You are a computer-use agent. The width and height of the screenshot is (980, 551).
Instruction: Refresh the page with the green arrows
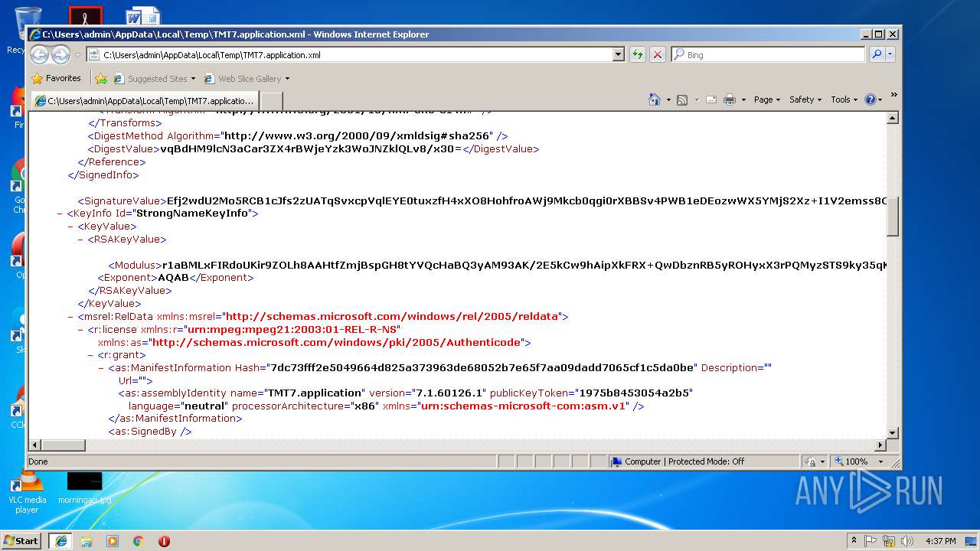tap(637, 55)
